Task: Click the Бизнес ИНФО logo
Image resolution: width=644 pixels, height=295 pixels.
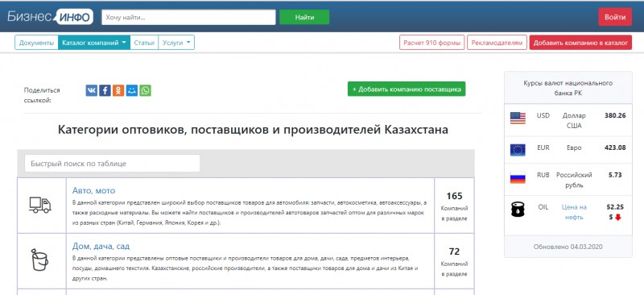Action: pyautogui.click(x=50, y=17)
